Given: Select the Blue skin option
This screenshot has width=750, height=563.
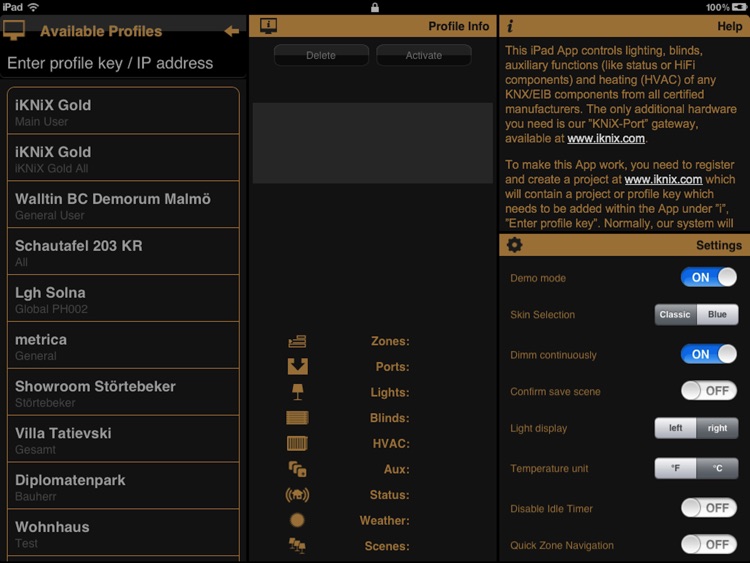Looking at the screenshot, I should click(x=717, y=314).
